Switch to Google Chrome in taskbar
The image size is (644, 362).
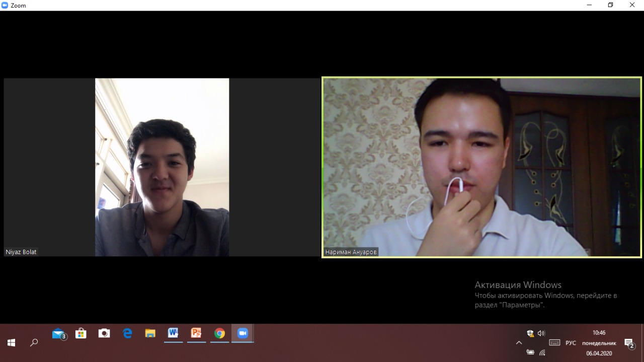(219, 333)
